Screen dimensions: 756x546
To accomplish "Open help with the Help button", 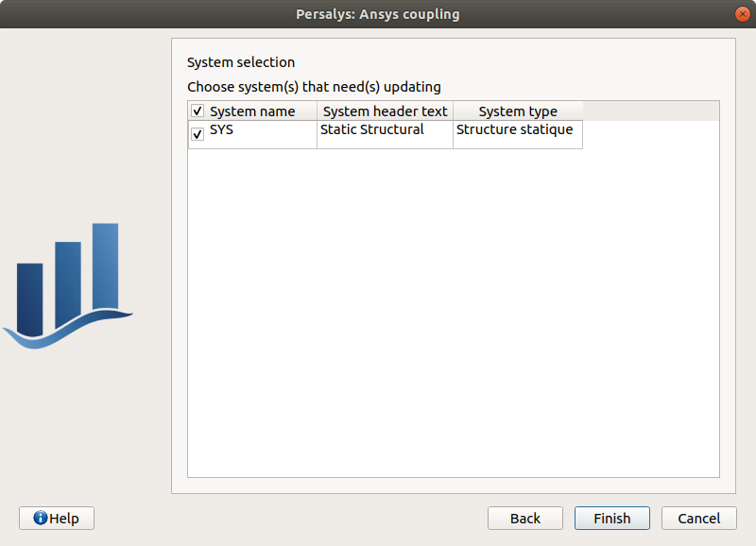I will tap(56, 518).
